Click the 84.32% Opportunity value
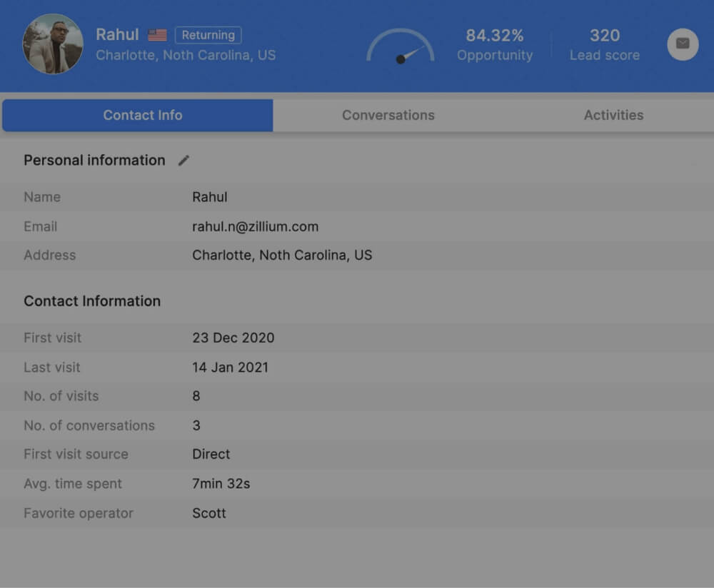 tap(495, 36)
